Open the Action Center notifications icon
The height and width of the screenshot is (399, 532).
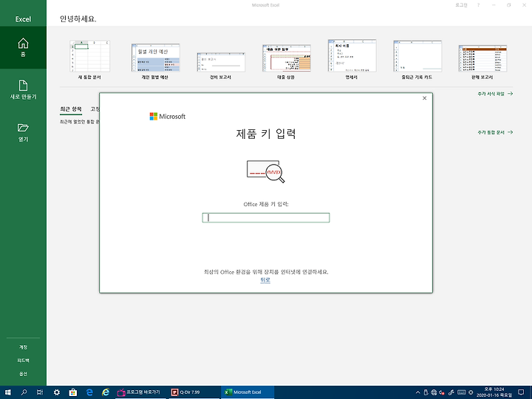click(x=521, y=392)
